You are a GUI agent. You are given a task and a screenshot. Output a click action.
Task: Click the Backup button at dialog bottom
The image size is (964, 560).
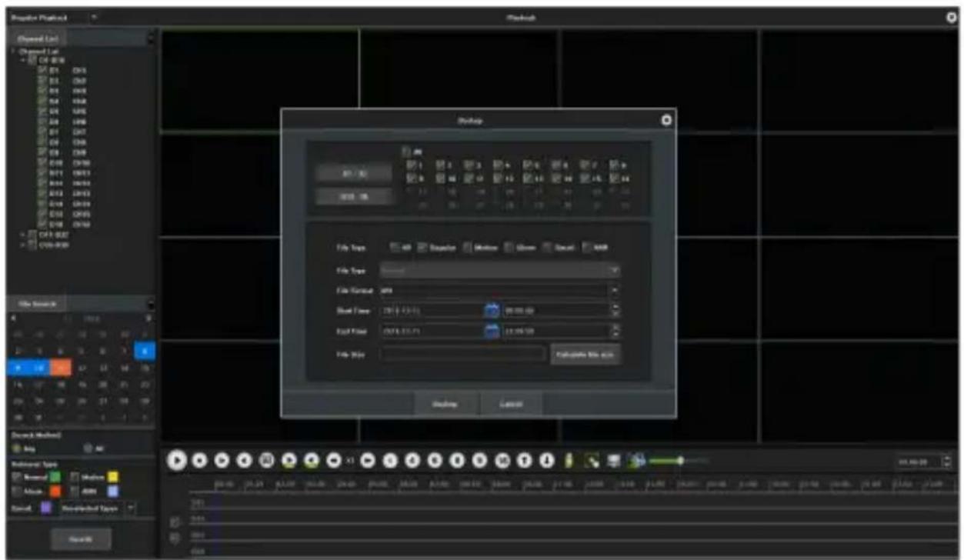click(446, 404)
